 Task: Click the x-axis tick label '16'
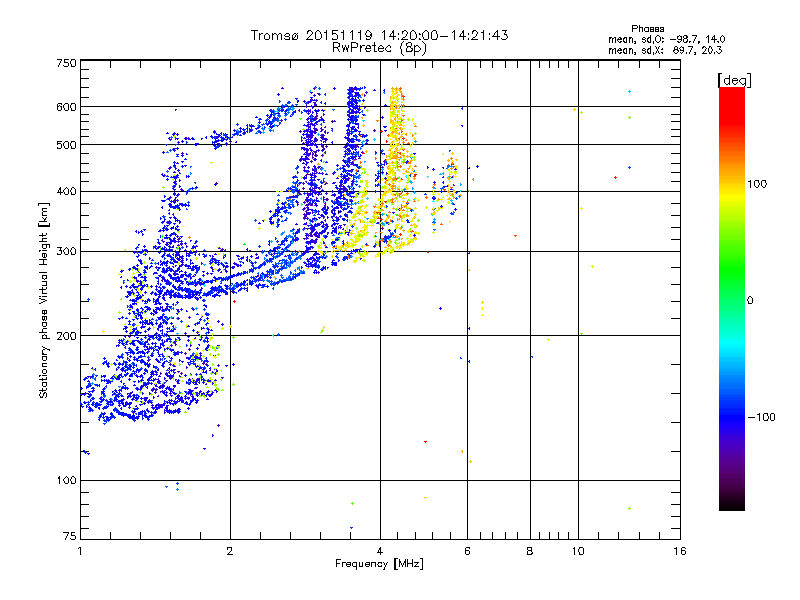point(680,551)
